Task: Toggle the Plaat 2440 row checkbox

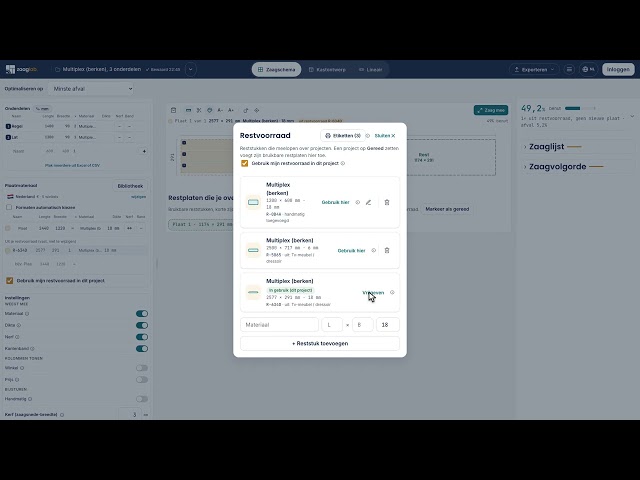Action: [x=8, y=228]
